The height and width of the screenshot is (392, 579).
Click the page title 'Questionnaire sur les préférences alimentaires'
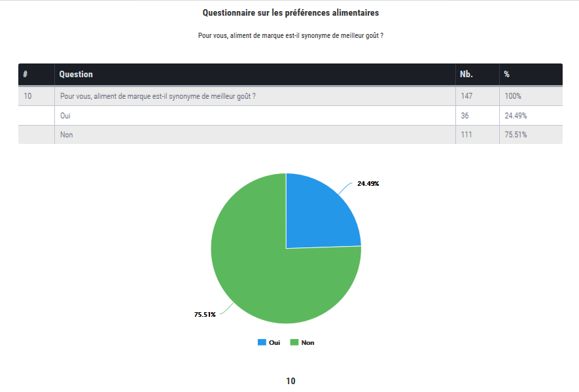(290, 12)
